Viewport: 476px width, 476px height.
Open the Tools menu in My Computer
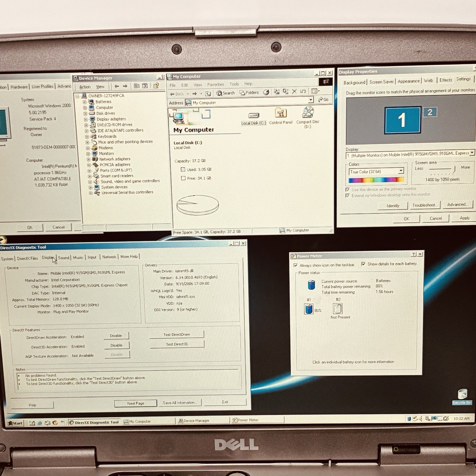tap(234, 84)
